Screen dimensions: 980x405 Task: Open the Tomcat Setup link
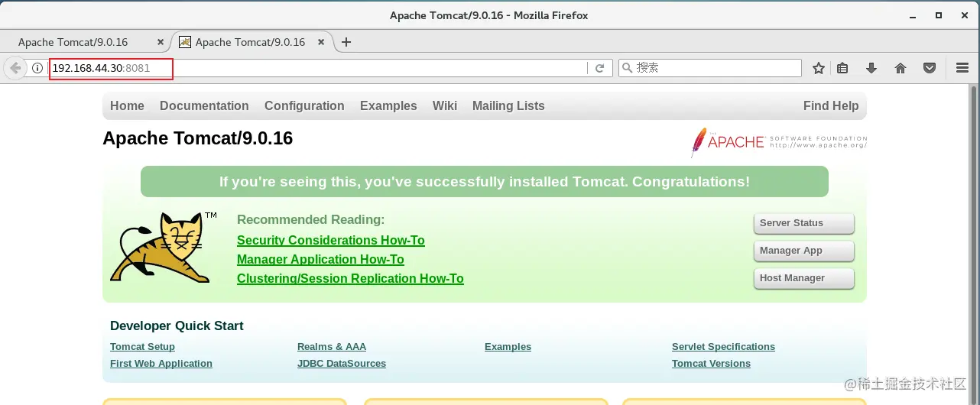pos(142,347)
